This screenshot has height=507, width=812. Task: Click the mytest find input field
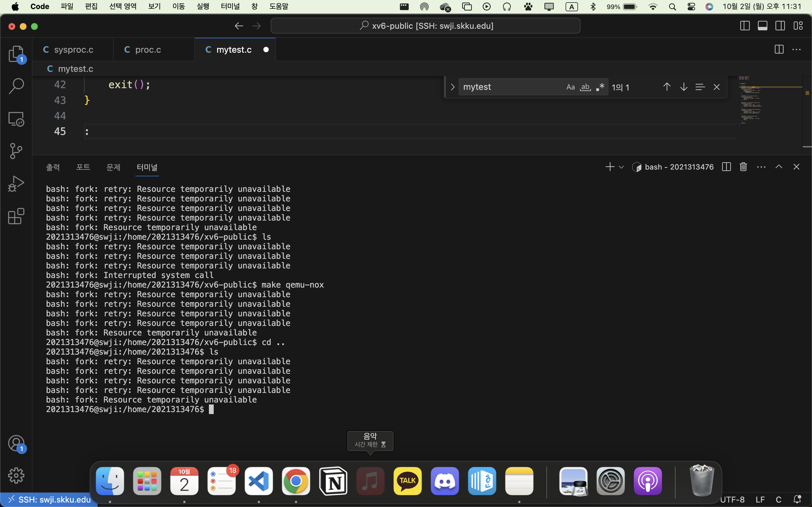pos(510,87)
